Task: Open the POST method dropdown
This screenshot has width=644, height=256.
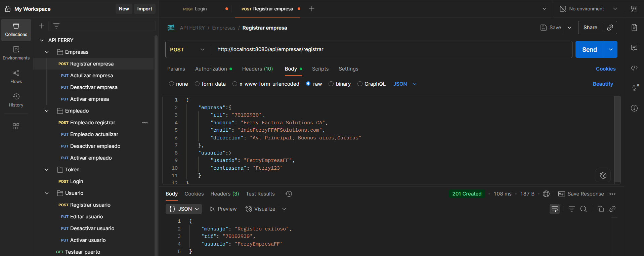Action: point(187,49)
